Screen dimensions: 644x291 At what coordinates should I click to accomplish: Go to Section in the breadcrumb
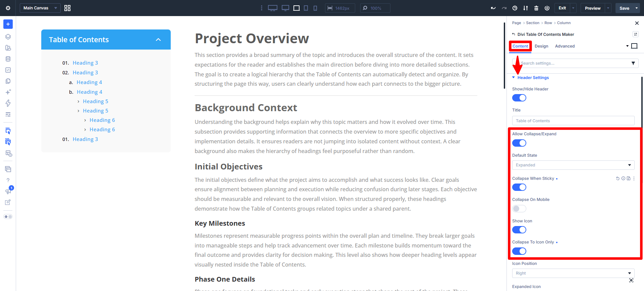coord(533,23)
